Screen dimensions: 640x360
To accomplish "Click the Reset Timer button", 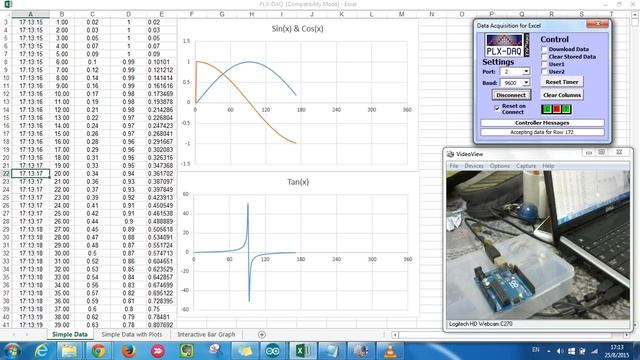I will tap(562, 82).
